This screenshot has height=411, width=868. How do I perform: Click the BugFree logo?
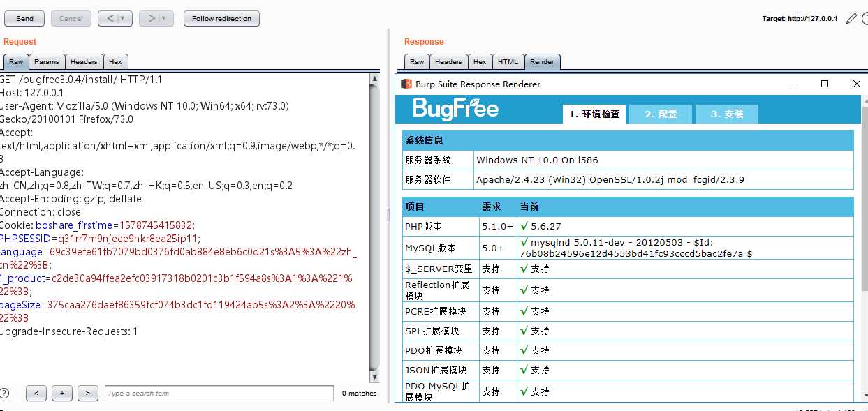[x=455, y=109]
